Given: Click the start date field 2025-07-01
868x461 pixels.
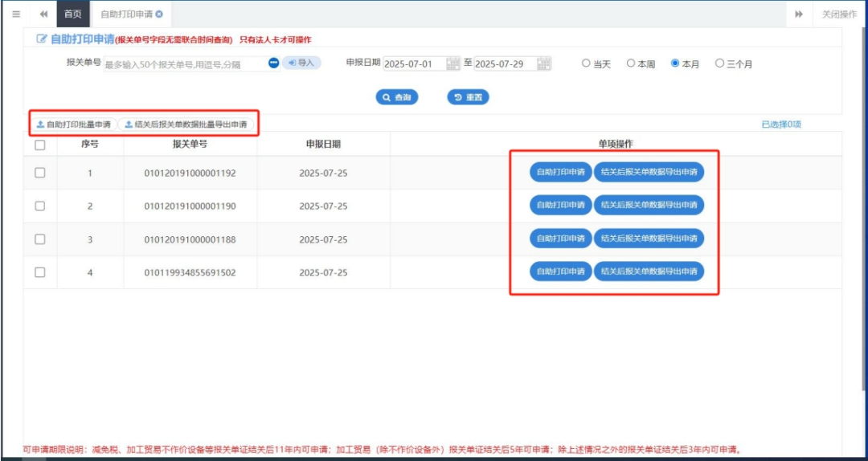Looking at the screenshot, I should point(414,63).
